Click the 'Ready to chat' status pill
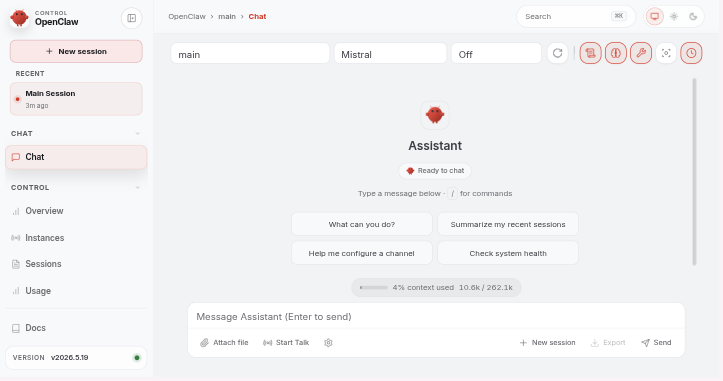The width and height of the screenshot is (723, 381). pyautogui.click(x=435, y=171)
